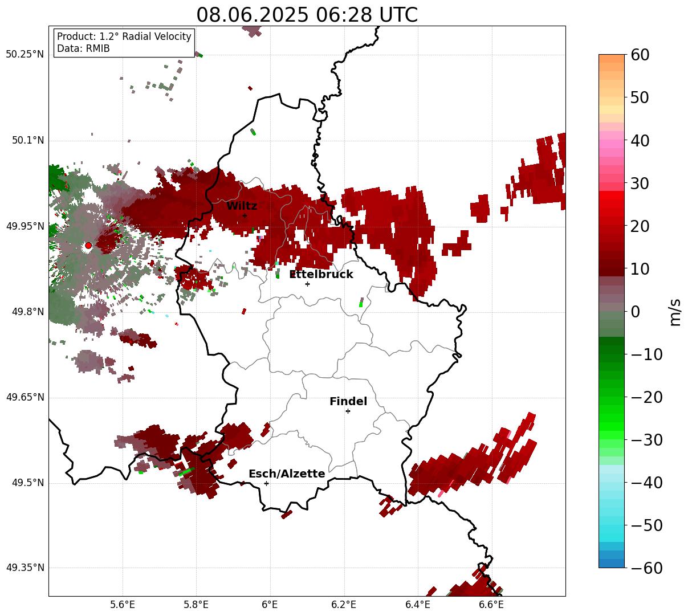The width and height of the screenshot is (688, 616).
Task: Pick the orange swatch at colorbar top
Action: click(x=612, y=59)
